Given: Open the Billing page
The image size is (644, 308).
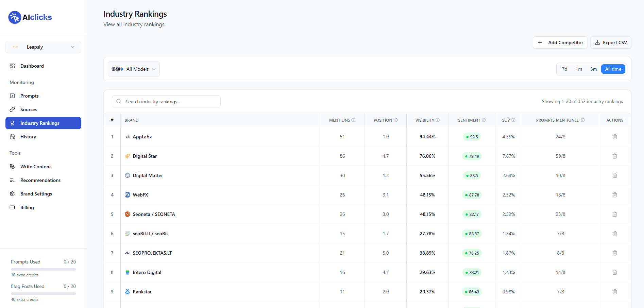Looking at the screenshot, I should click(43, 207).
